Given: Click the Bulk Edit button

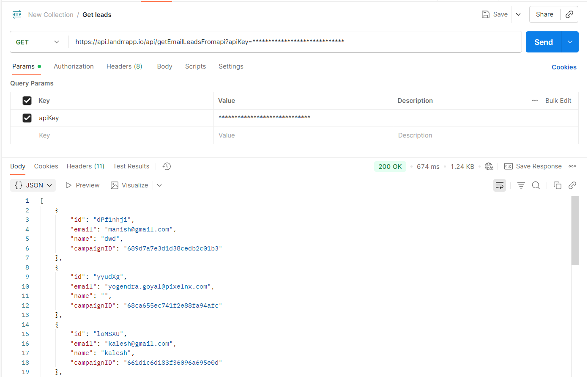Looking at the screenshot, I should pyautogui.click(x=558, y=101).
